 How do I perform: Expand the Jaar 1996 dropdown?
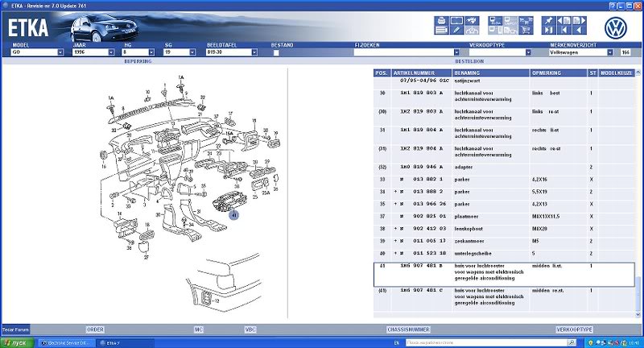(113, 52)
